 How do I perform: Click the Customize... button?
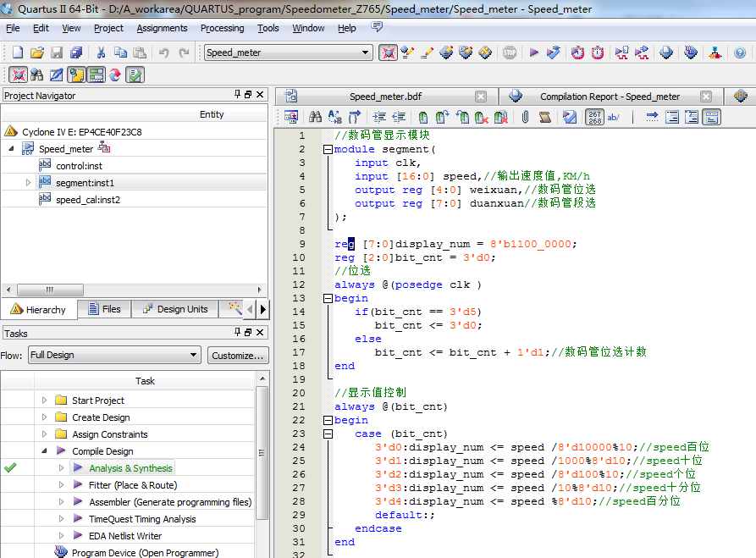(x=238, y=356)
